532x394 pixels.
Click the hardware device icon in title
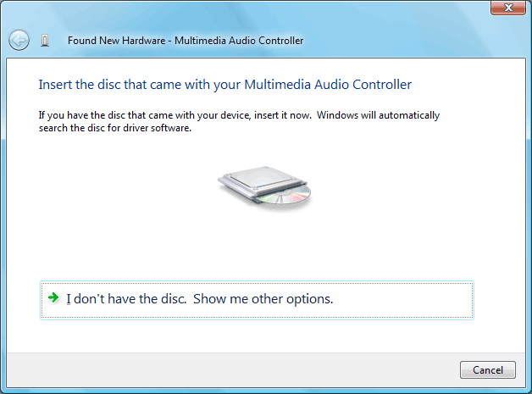pos(45,41)
